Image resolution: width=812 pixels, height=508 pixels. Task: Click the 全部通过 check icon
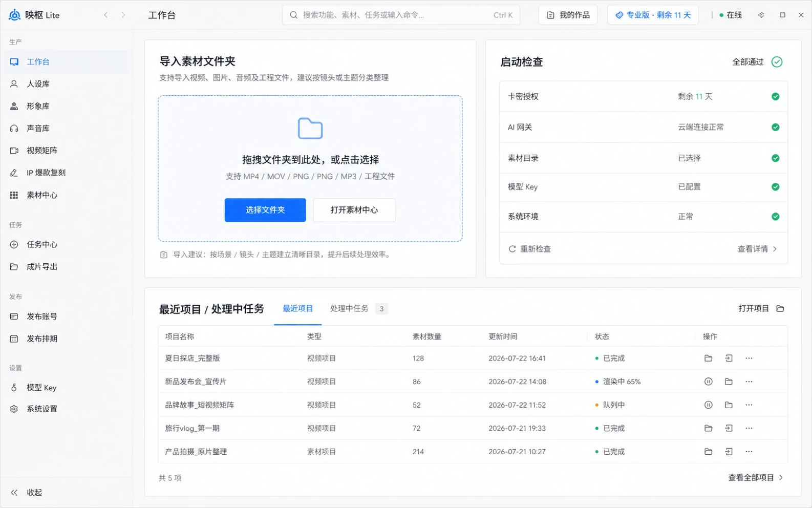click(x=777, y=62)
